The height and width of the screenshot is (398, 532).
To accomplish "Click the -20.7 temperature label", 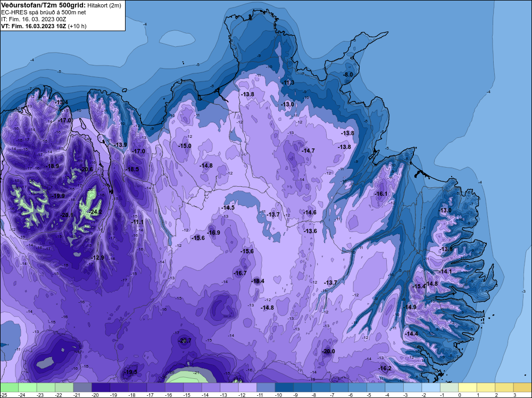I will [185, 341].
